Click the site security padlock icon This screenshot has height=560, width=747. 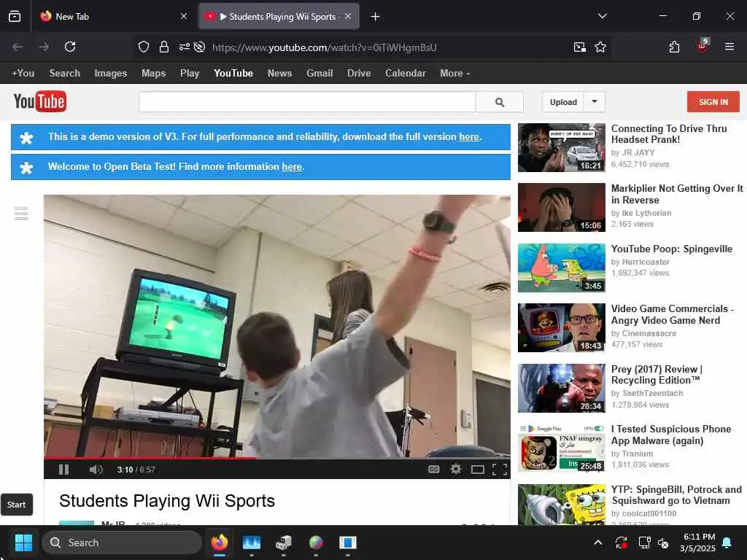point(164,47)
